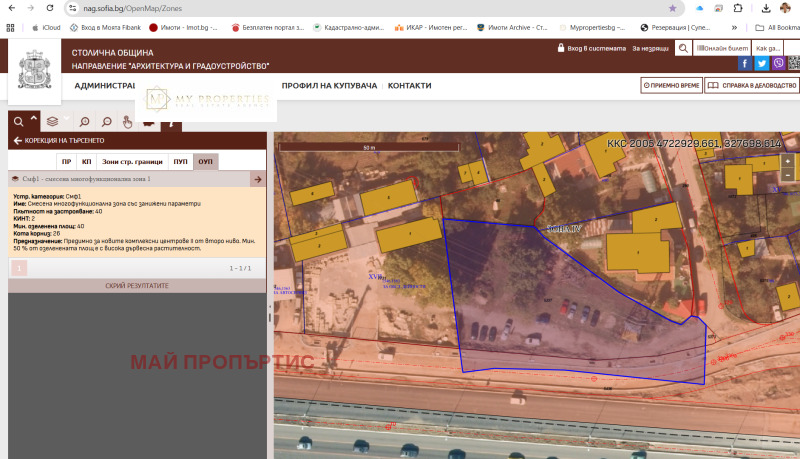Open the map layers panel

click(52, 121)
